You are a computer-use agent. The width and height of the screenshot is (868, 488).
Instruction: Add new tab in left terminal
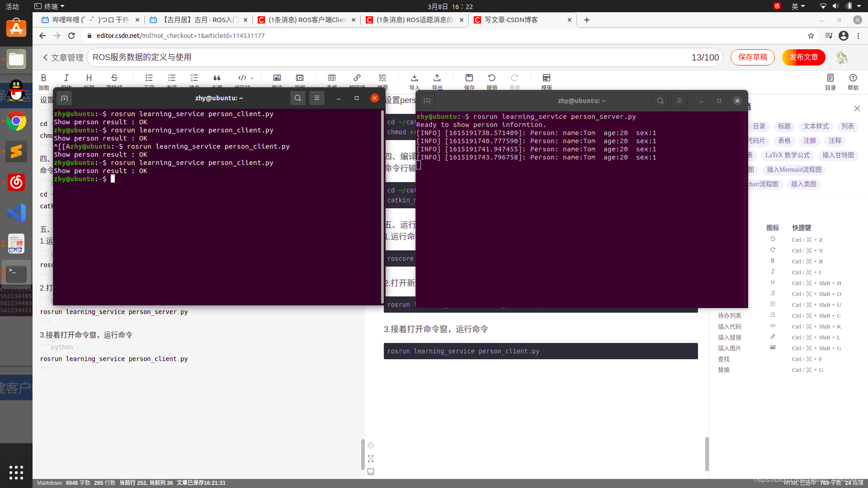[65, 99]
